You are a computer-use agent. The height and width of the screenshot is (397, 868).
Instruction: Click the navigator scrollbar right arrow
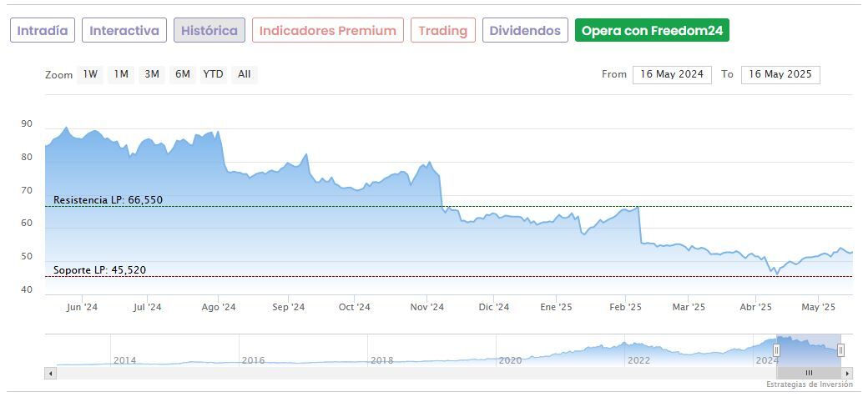(848, 373)
